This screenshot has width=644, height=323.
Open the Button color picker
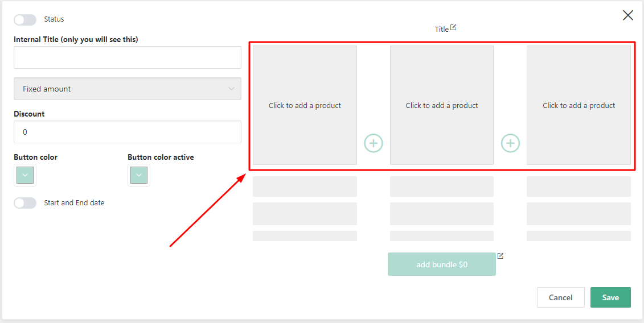pyautogui.click(x=25, y=175)
